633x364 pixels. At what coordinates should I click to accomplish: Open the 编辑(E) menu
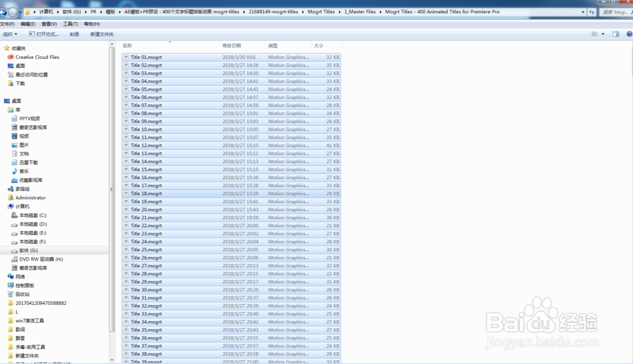(28, 24)
